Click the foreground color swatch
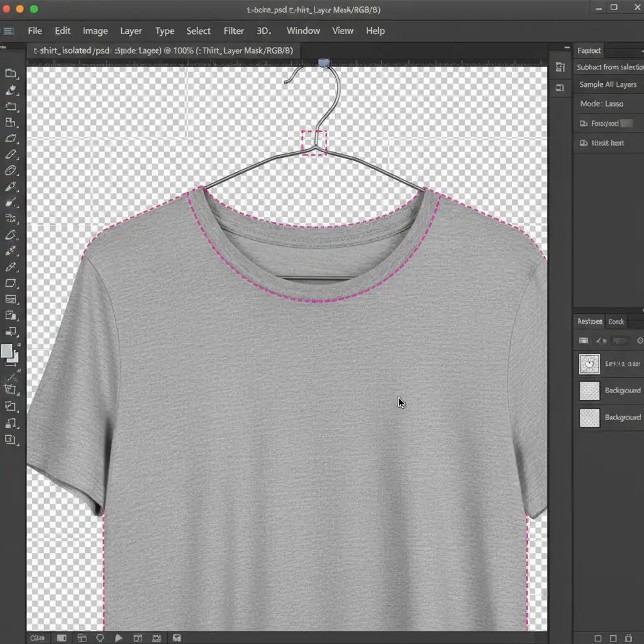The width and height of the screenshot is (644, 644). [x=8, y=351]
